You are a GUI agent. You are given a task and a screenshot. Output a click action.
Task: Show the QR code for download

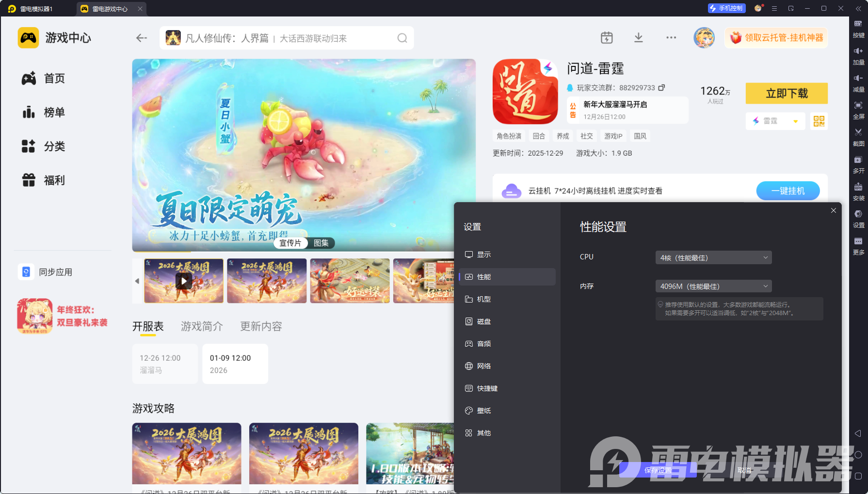pos(819,121)
